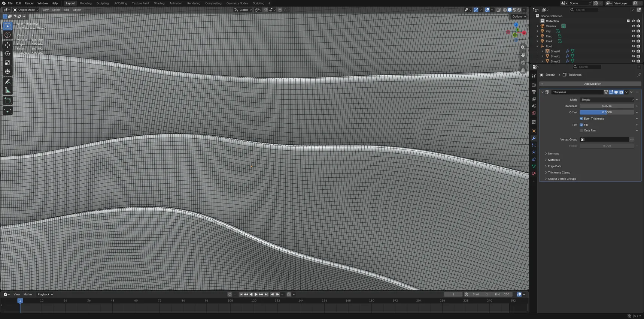Toggle the Even Thickness checkbox
The image size is (644, 319).
(581, 119)
